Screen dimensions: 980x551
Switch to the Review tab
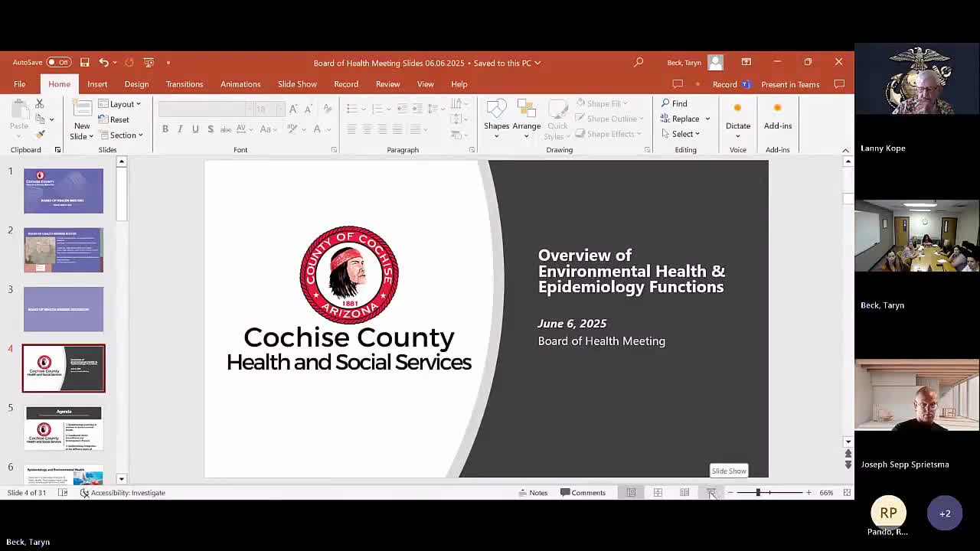[x=387, y=84]
